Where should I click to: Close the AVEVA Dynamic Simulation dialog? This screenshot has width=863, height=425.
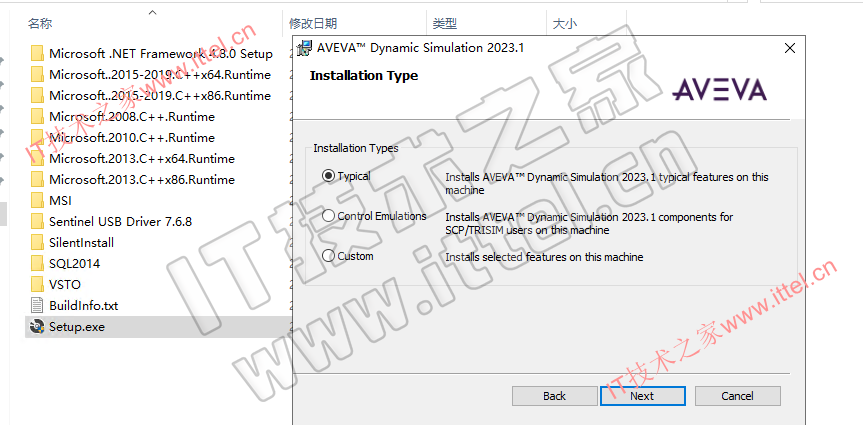(x=790, y=48)
